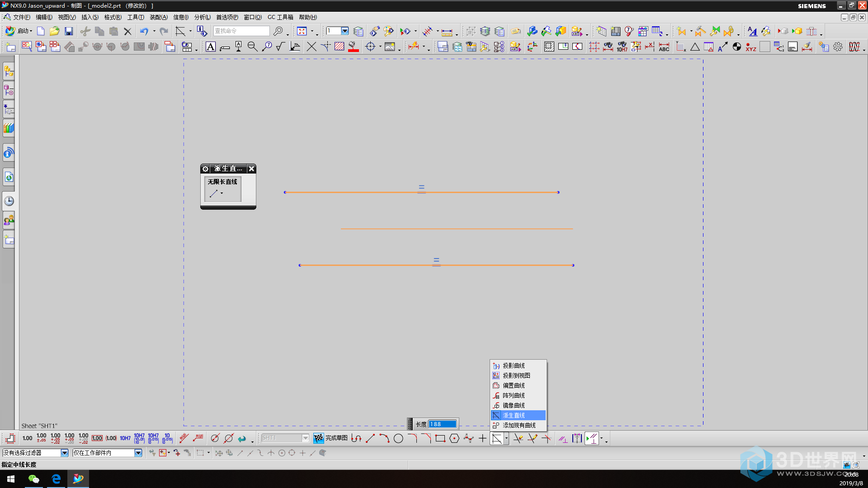868x488 pixels.
Task: Open WeChat from the taskbar
Action: [34, 479]
